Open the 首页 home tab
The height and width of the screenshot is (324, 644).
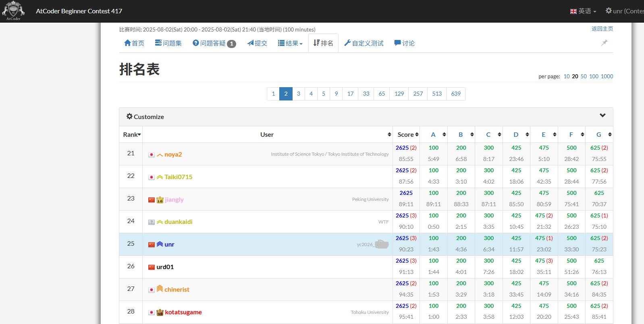[x=134, y=43]
